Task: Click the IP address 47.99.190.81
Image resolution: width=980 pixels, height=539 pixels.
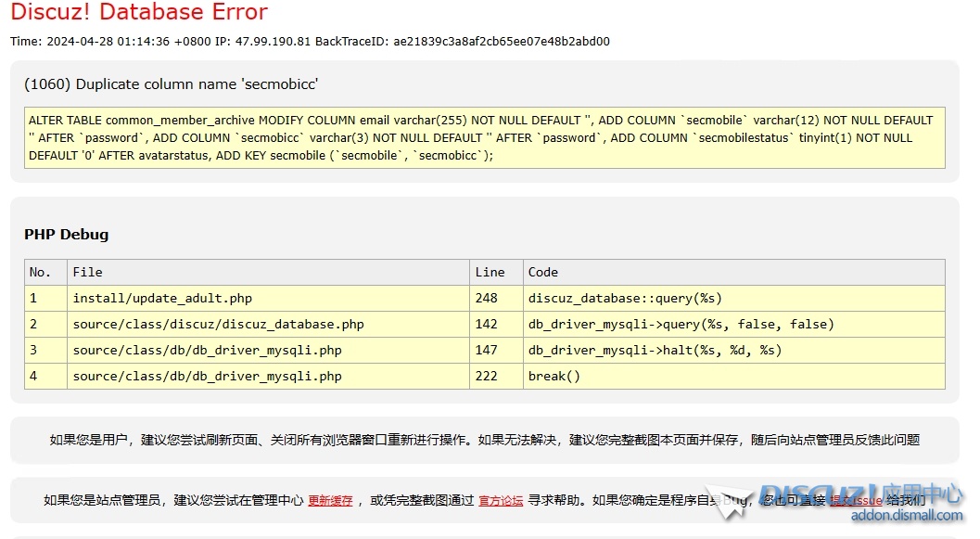Action: tap(273, 41)
